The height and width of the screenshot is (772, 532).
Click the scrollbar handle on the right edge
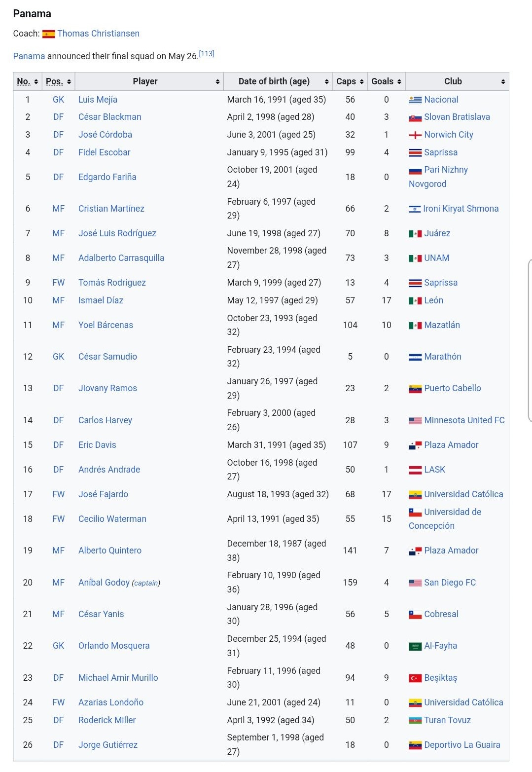(x=530, y=340)
